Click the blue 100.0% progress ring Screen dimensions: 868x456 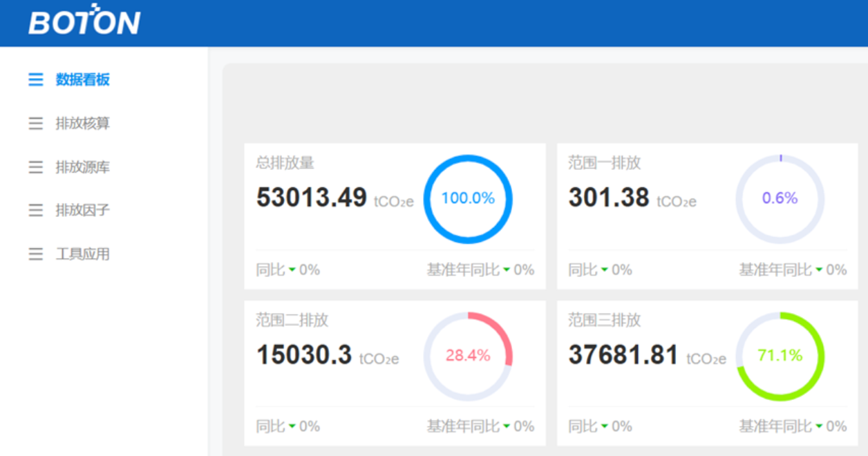pos(468,199)
